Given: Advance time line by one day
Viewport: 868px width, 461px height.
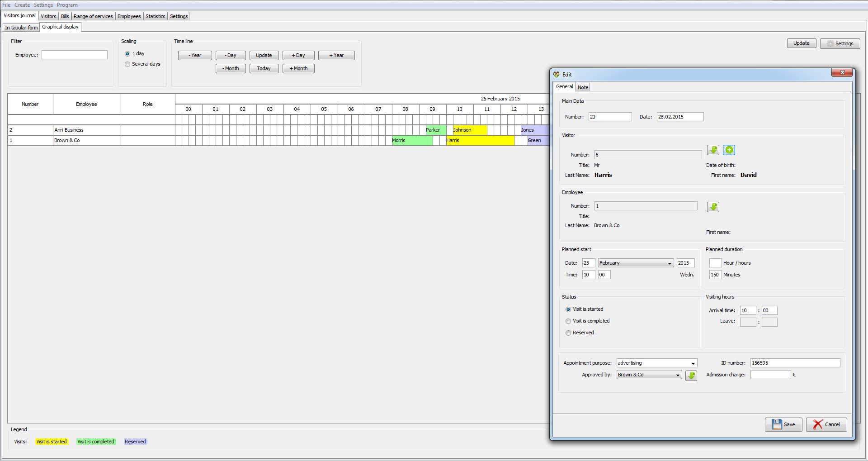Looking at the screenshot, I should 298,55.
